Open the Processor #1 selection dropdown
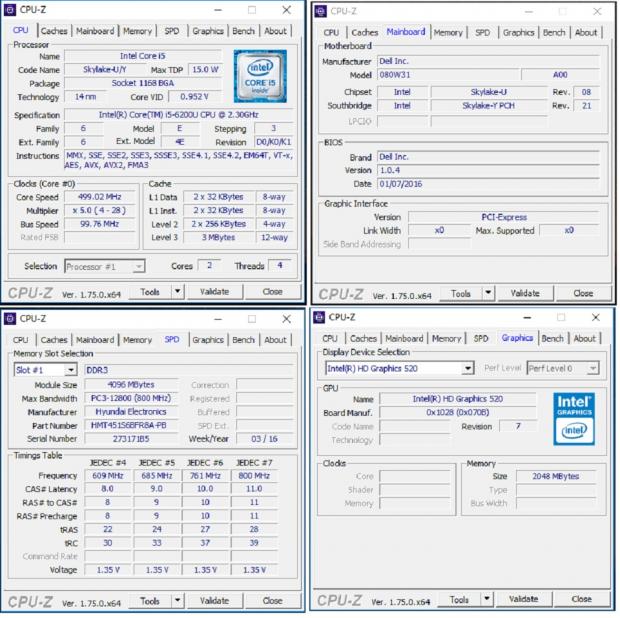The width and height of the screenshot is (620, 618). coord(138,266)
